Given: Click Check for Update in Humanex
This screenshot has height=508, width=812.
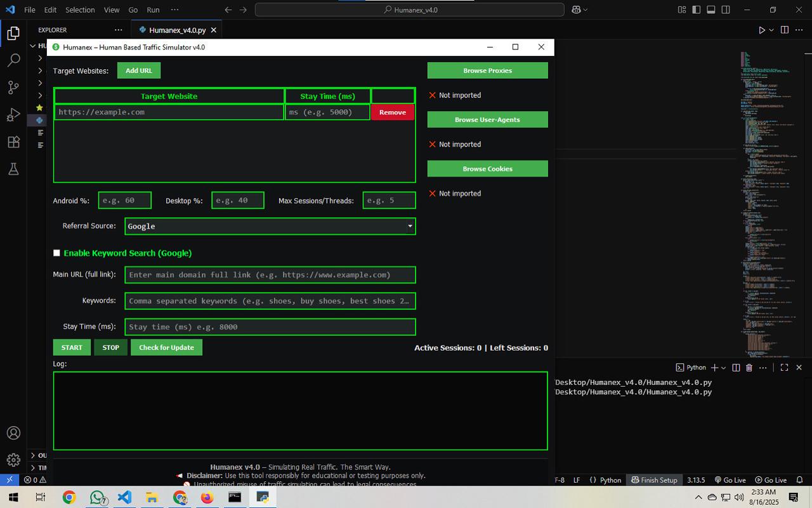Looking at the screenshot, I should 166,347.
